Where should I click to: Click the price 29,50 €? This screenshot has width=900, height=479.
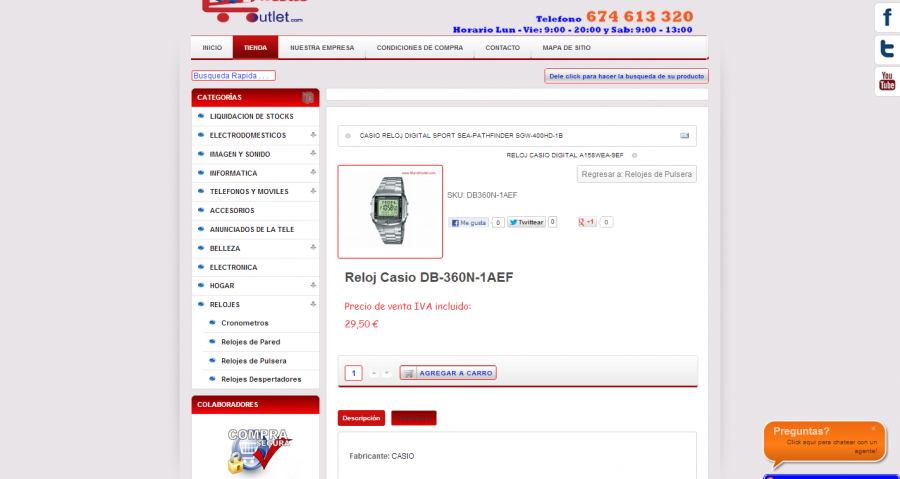(362, 324)
